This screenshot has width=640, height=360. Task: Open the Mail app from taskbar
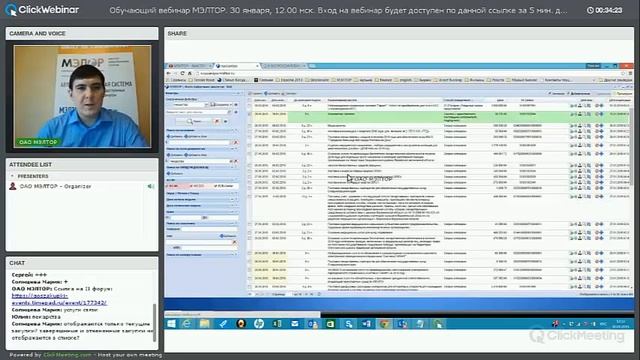295,324
